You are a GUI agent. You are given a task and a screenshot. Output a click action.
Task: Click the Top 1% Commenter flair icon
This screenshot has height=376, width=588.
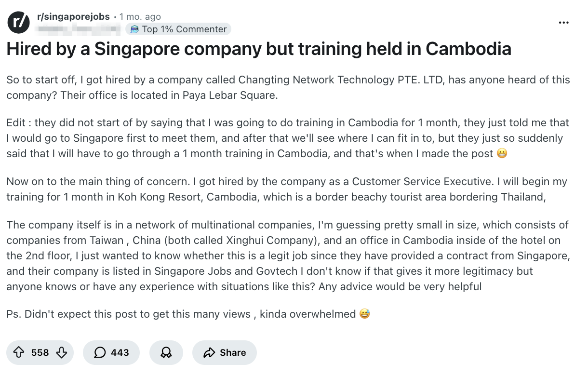tap(134, 29)
